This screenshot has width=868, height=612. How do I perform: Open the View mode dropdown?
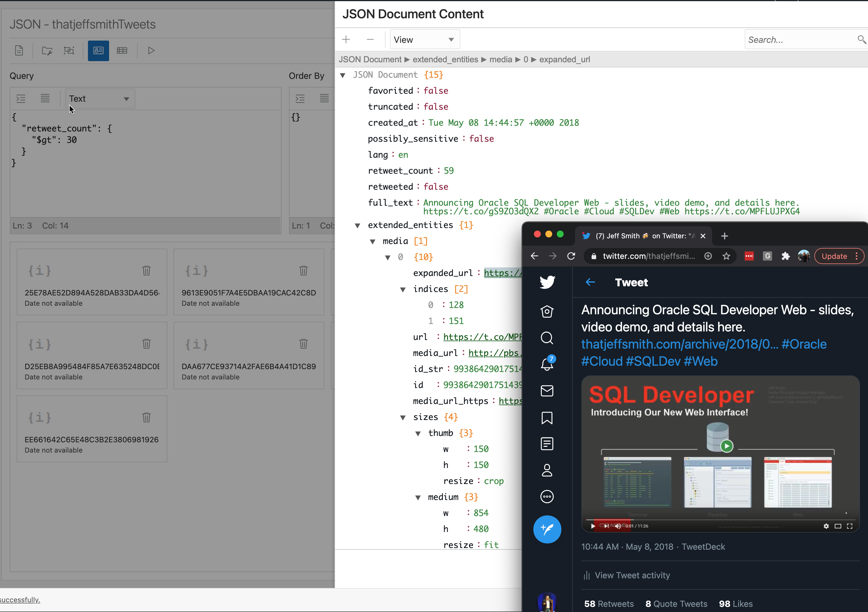click(424, 40)
